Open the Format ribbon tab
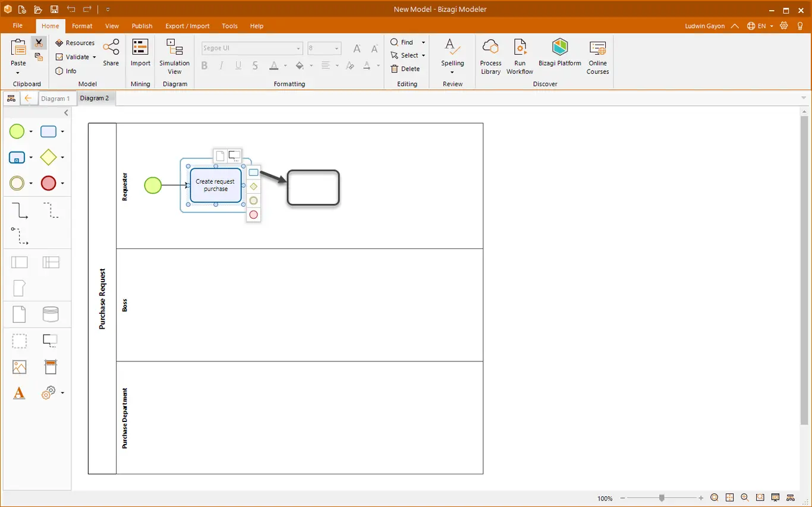 pyautogui.click(x=82, y=26)
